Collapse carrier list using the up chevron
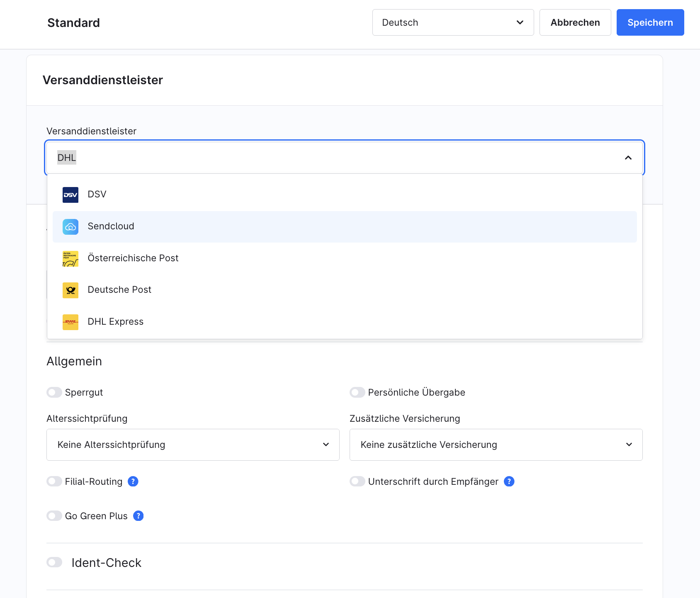 [628, 158]
